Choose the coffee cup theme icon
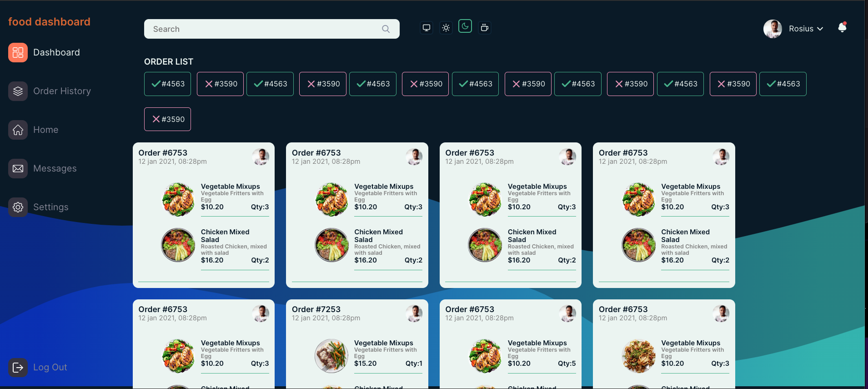 click(x=485, y=28)
